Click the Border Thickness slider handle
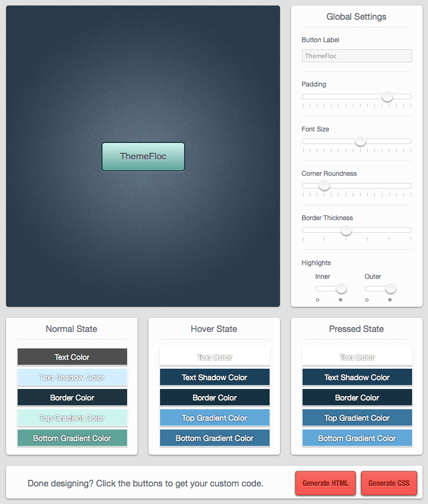The width and height of the screenshot is (428, 504). click(346, 230)
